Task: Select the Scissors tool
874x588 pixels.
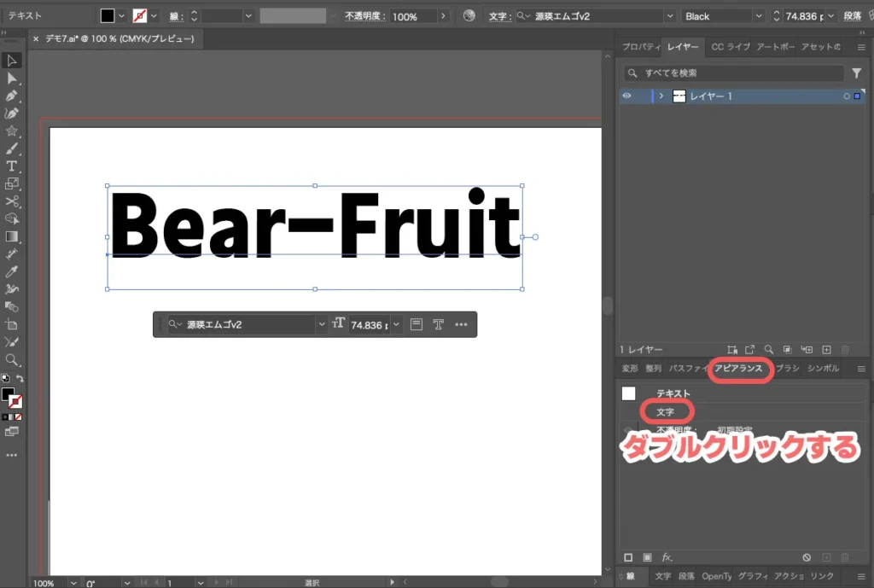Action: 12,201
